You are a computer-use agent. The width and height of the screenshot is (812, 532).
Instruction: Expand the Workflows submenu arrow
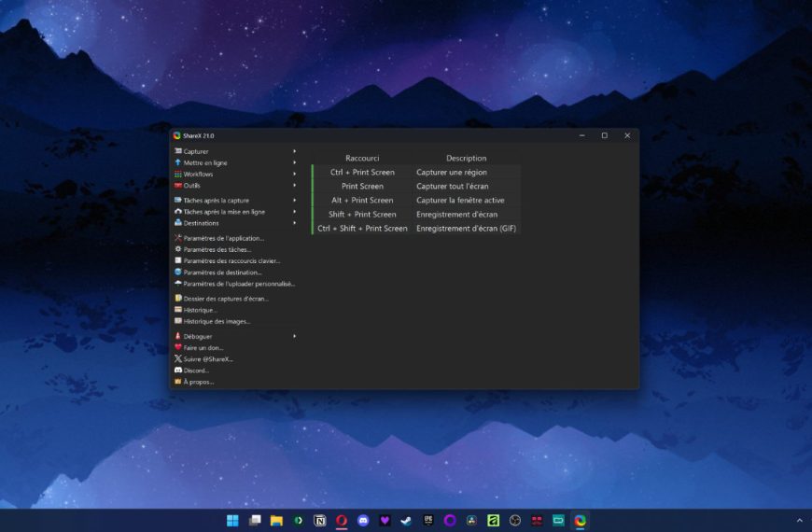pos(295,174)
